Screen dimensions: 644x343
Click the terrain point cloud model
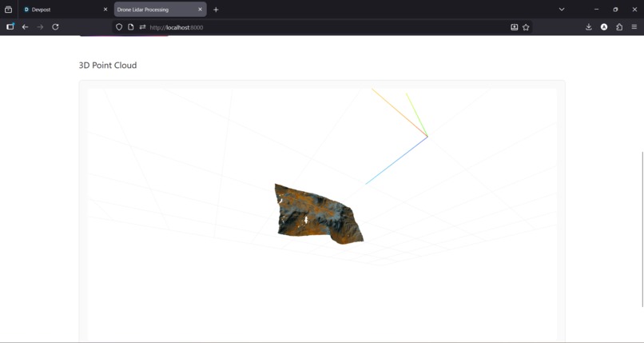pos(317,214)
